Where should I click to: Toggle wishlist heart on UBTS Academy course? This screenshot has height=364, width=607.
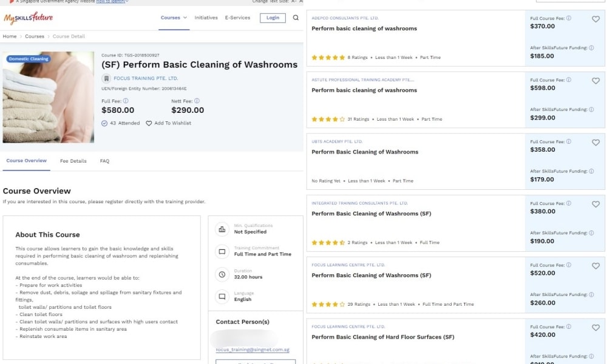coord(596,143)
